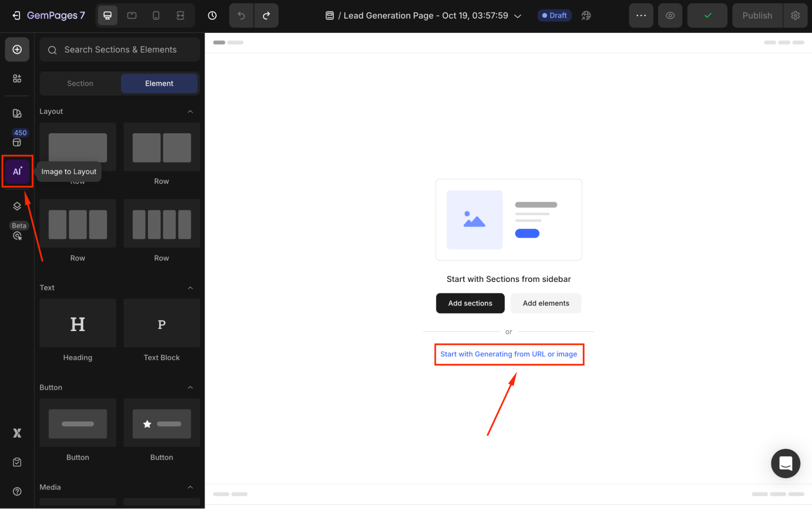
Task: Open version history clock icon
Action: 212,15
